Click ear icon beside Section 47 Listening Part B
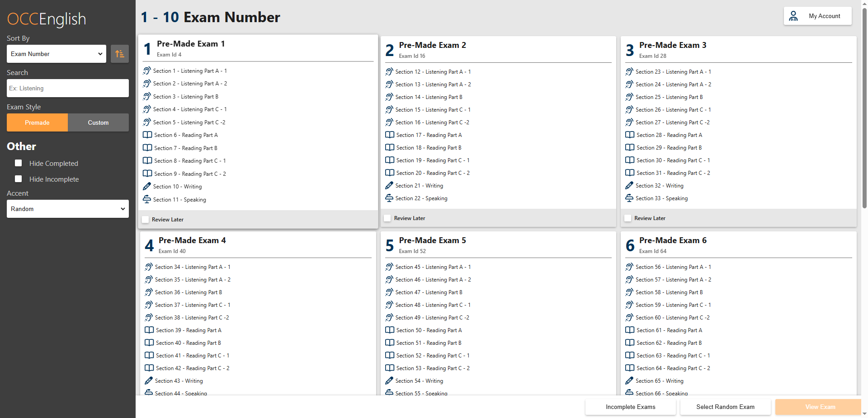This screenshot has width=868, height=418. [389, 292]
